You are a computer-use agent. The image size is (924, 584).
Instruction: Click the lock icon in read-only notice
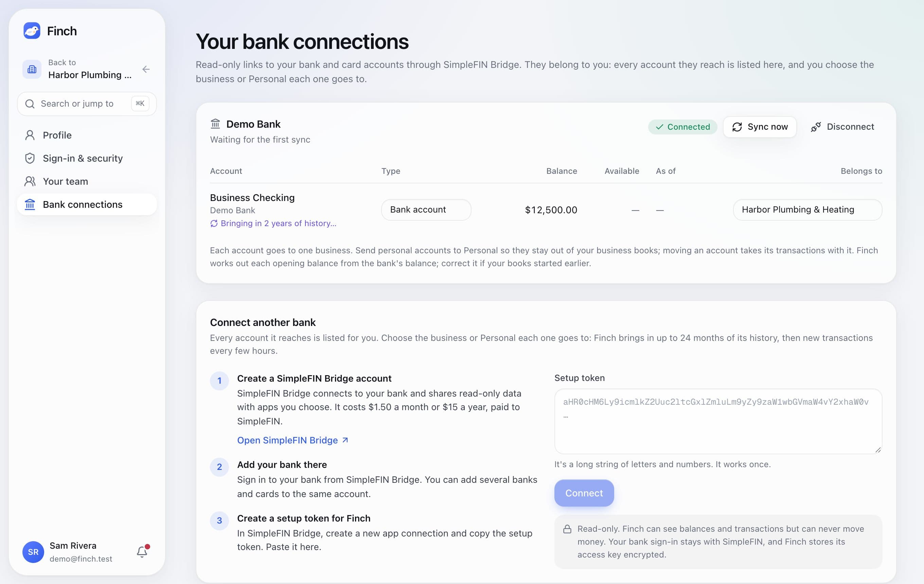pos(567,529)
